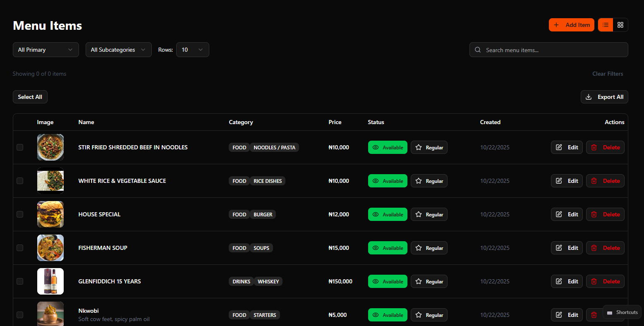Switch to list view layout
Image resolution: width=644 pixels, height=326 pixels.
click(x=605, y=25)
